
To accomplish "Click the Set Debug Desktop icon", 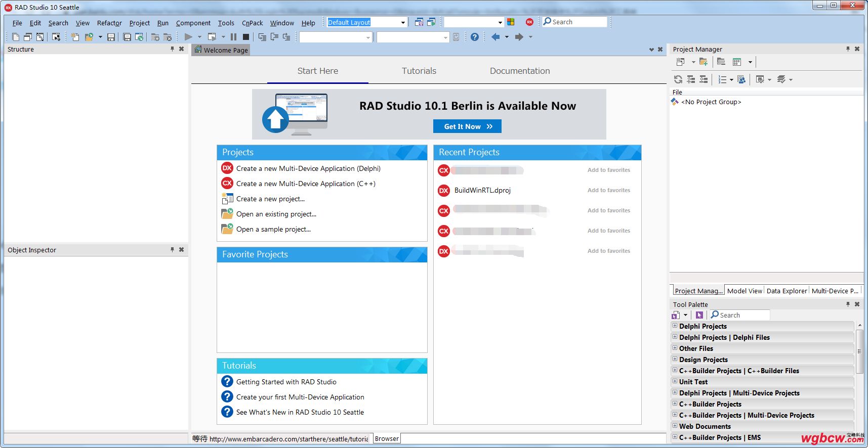I will [x=431, y=22].
